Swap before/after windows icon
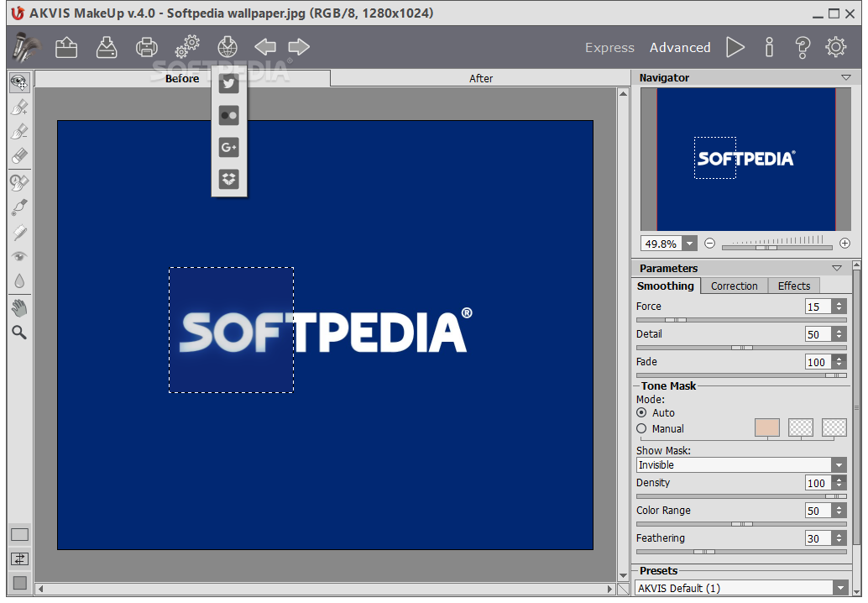 pyautogui.click(x=19, y=558)
